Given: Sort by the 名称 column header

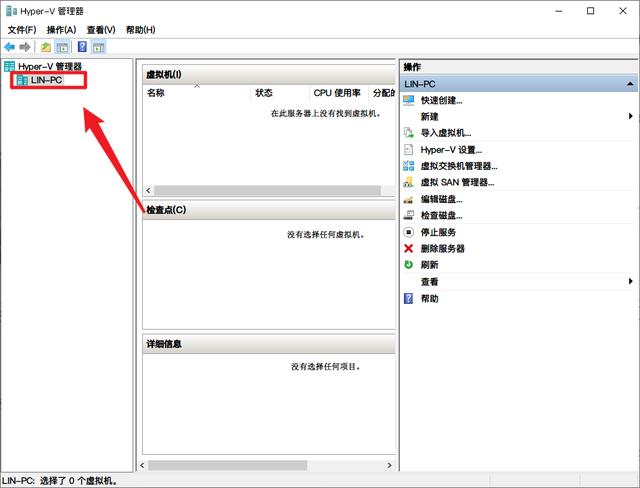Looking at the screenshot, I should coord(197,93).
